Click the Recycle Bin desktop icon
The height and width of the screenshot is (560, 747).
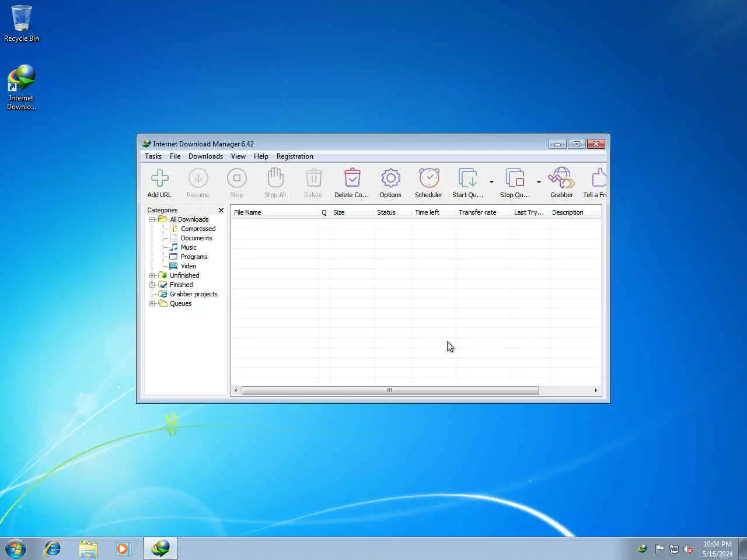click(22, 24)
